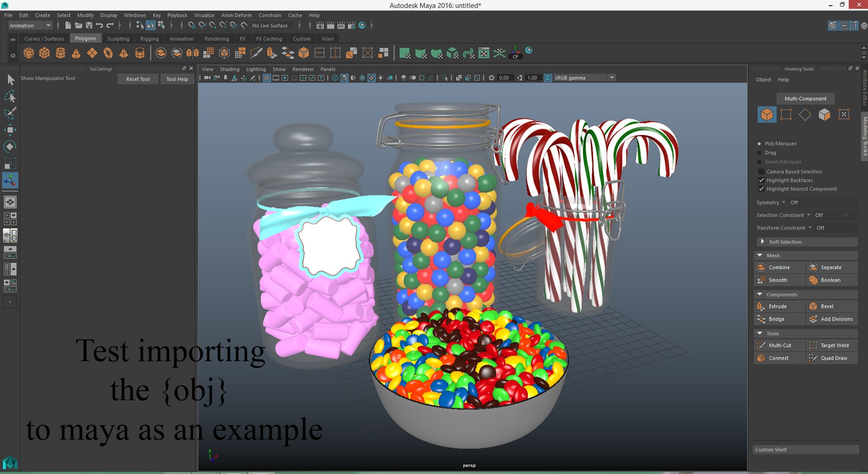Collapse the Mesh section

[x=806, y=256]
